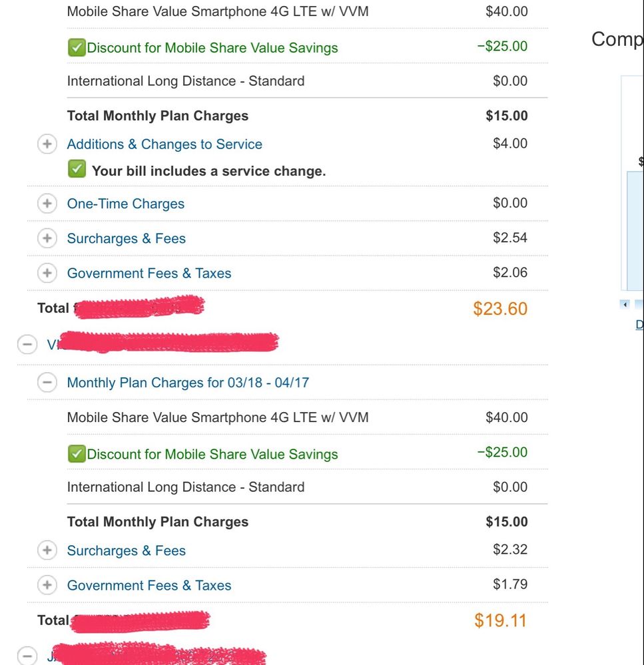Screen dimensions: 644x665
Task: Expand Surcharges & Fees totaling $2.54
Action: click(x=47, y=238)
